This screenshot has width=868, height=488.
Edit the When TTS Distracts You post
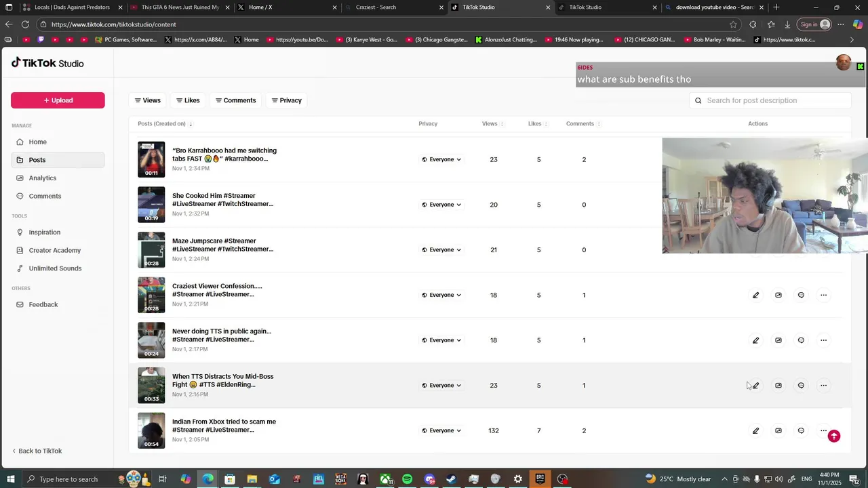point(755,385)
